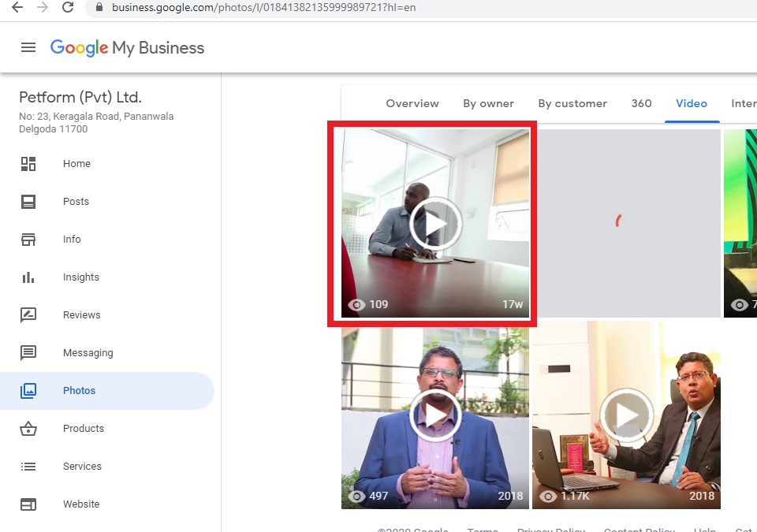Click the Website sidebar icon

click(28, 504)
